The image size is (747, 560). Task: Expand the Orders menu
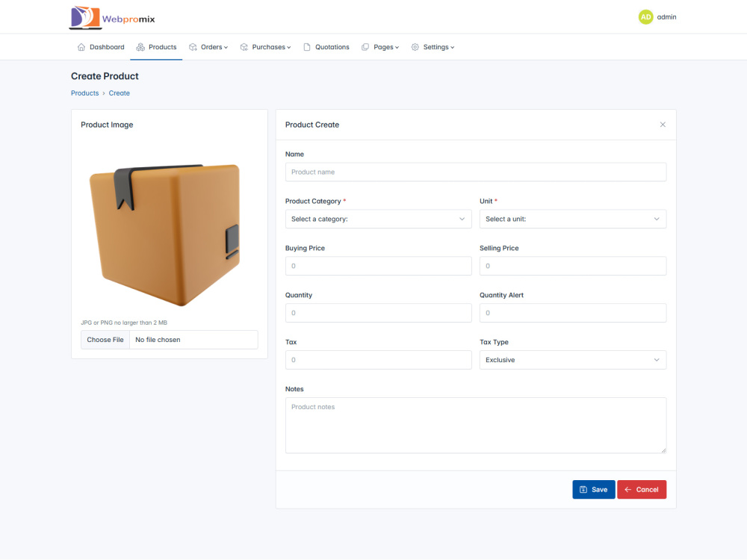click(x=208, y=47)
